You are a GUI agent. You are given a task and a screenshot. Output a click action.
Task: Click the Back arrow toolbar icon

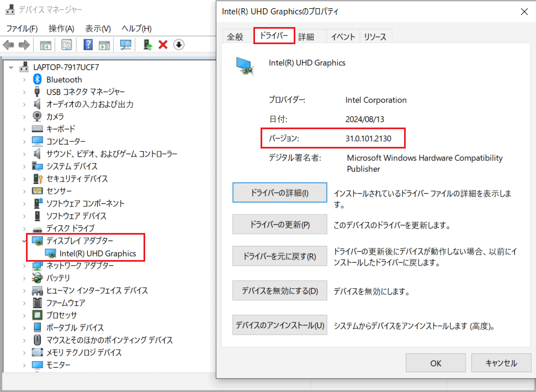(8, 45)
